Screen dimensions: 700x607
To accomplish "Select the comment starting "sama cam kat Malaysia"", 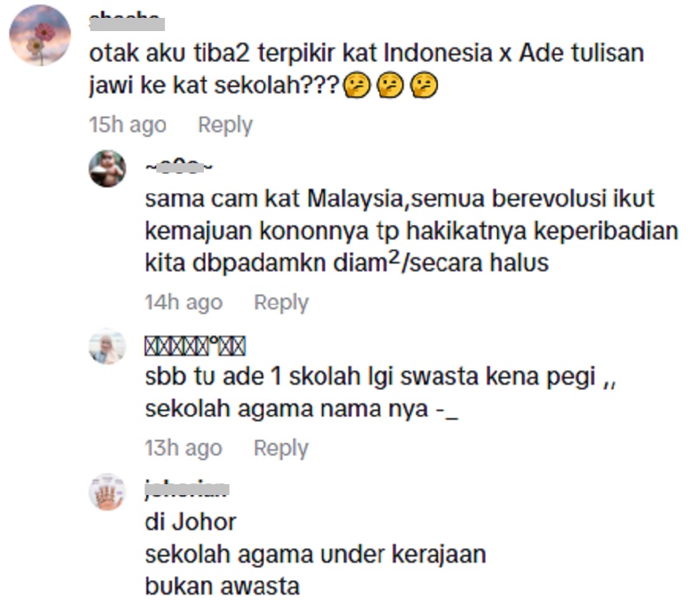I will (x=411, y=231).
